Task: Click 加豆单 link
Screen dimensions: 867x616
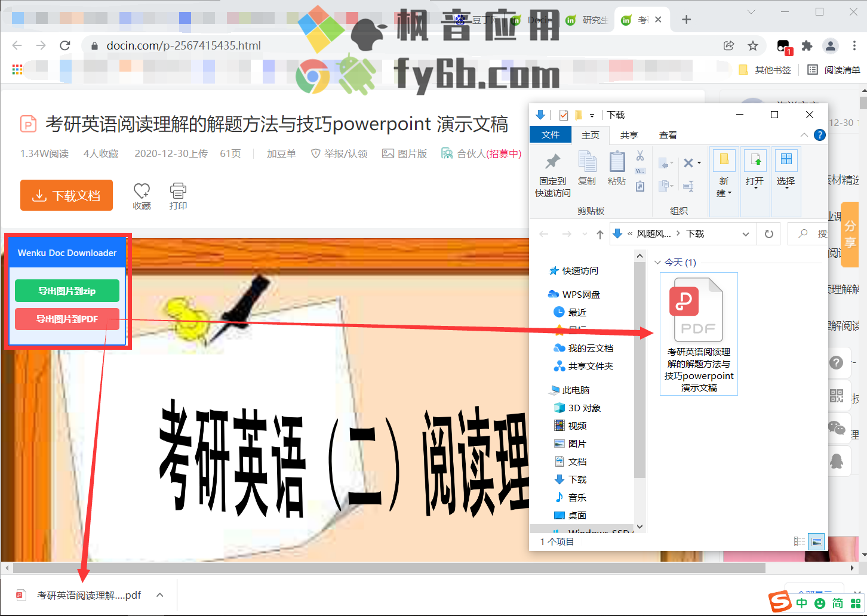Action: pyautogui.click(x=281, y=153)
